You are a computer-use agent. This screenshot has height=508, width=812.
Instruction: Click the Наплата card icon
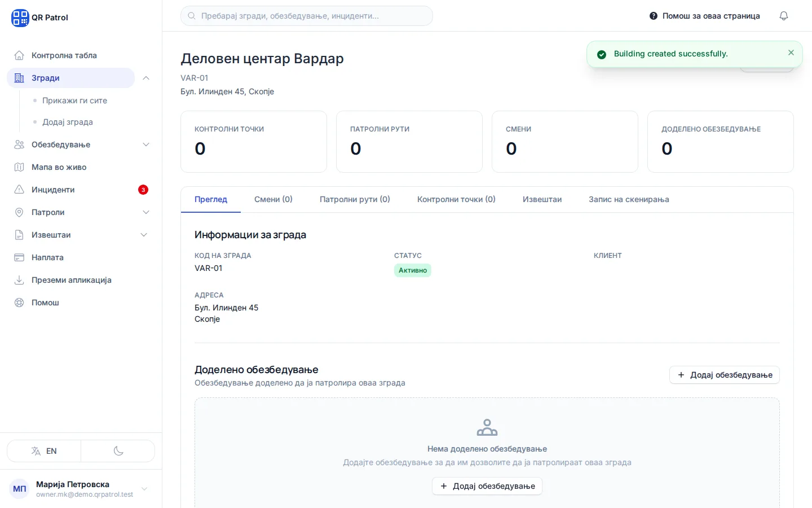pyautogui.click(x=19, y=257)
